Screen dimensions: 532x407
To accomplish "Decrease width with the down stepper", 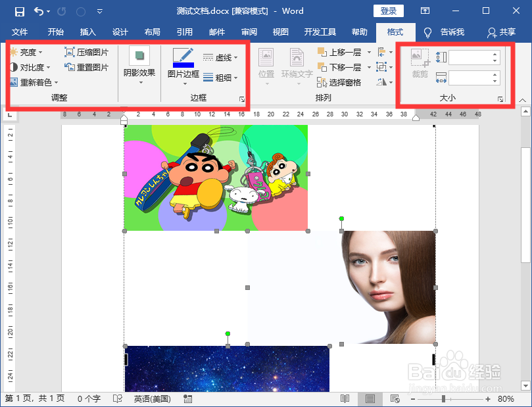I will (495, 81).
